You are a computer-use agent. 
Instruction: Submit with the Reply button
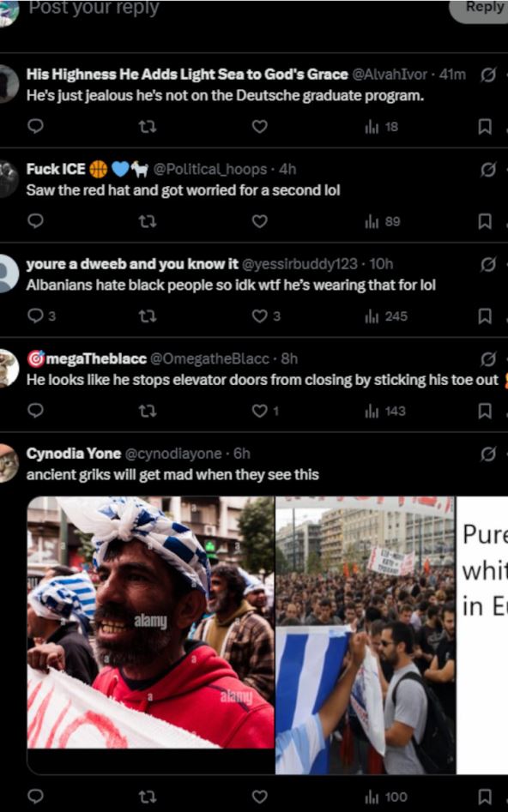pos(481,9)
